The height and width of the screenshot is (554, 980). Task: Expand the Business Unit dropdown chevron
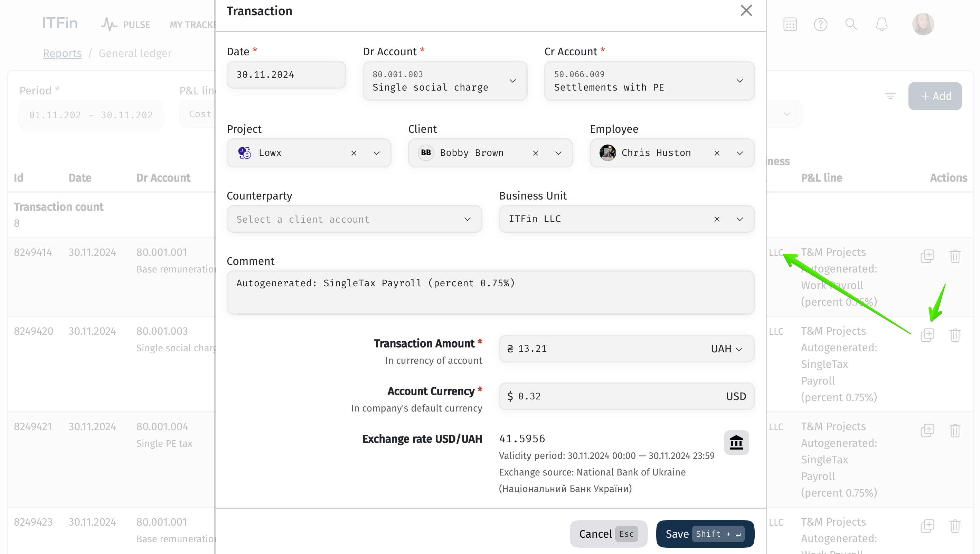click(739, 219)
